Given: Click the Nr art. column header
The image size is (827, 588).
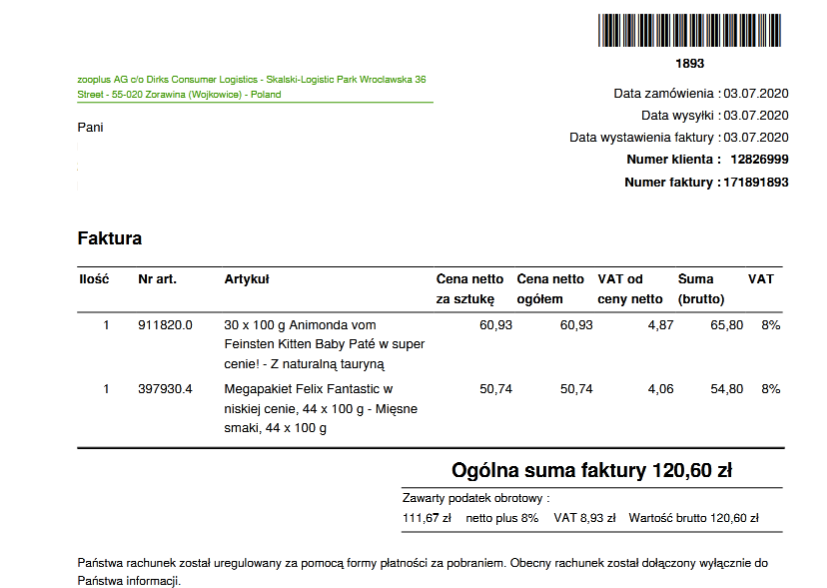Looking at the screenshot, I should (x=157, y=279).
